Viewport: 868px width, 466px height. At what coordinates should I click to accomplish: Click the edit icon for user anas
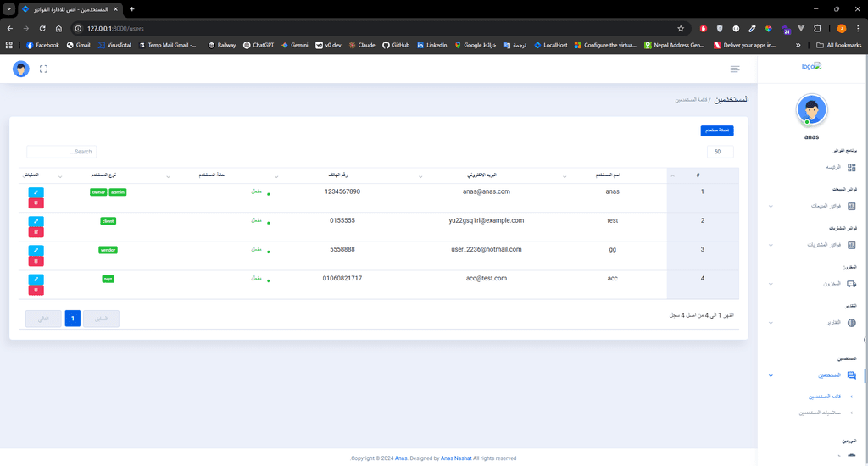pyautogui.click(x=36, y=192)
